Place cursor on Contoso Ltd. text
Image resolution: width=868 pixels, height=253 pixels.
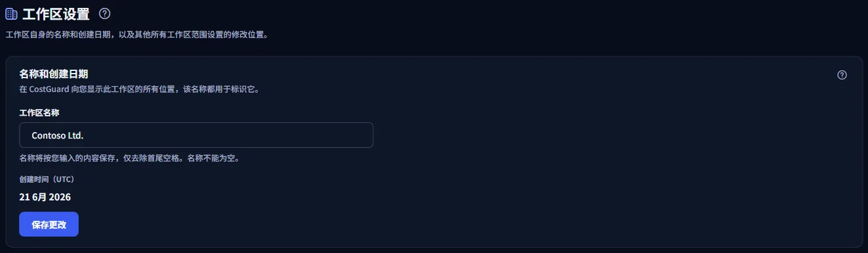[58, 135]
